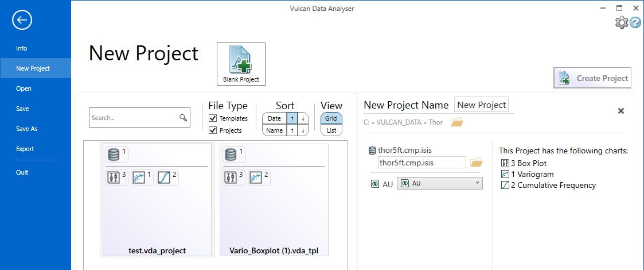Click the New Project Name field
The height and width of the screenshot is (270, 644).
pos(481,105)
